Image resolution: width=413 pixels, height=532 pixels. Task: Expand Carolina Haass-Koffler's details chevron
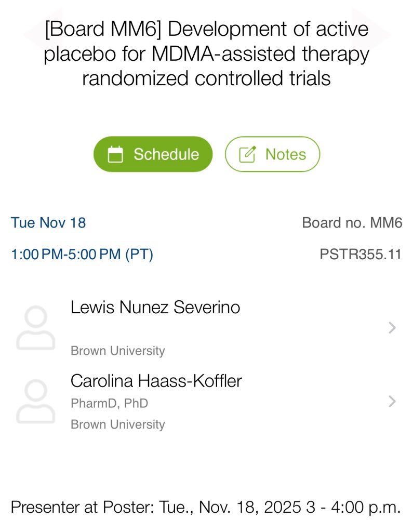coord(392,402)
